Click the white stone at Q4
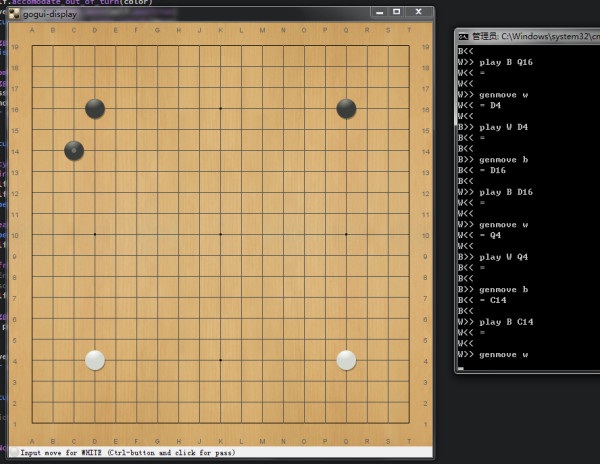Screen dimensions: 600x464 click(346, 360)
